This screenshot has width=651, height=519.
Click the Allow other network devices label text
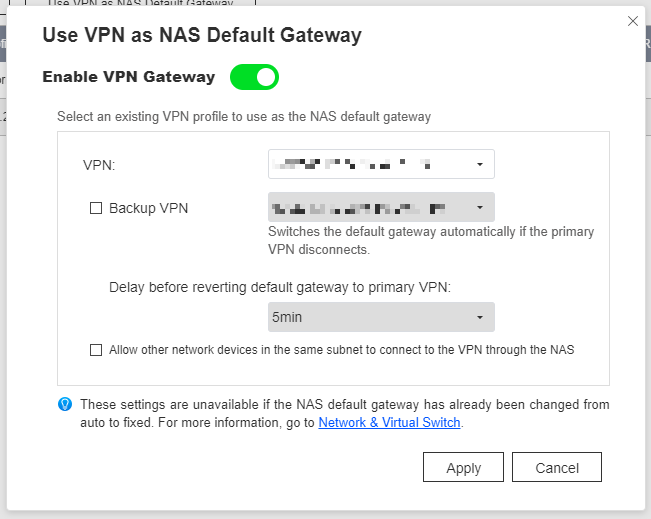tap(341, 350)
